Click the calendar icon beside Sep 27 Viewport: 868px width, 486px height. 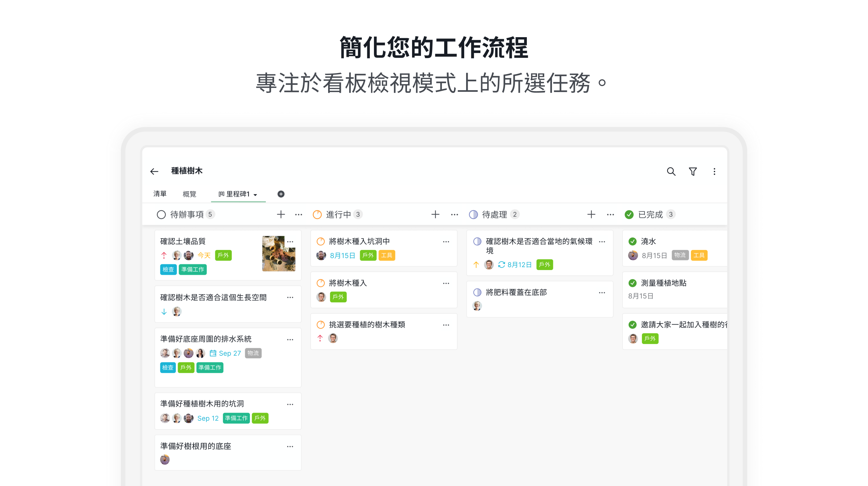213,353
